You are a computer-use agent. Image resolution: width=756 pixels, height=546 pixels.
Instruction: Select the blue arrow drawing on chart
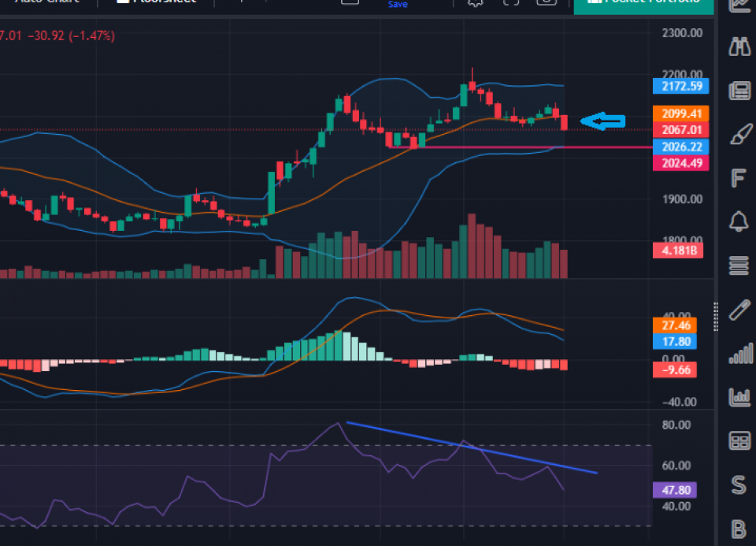pos(603,121)
